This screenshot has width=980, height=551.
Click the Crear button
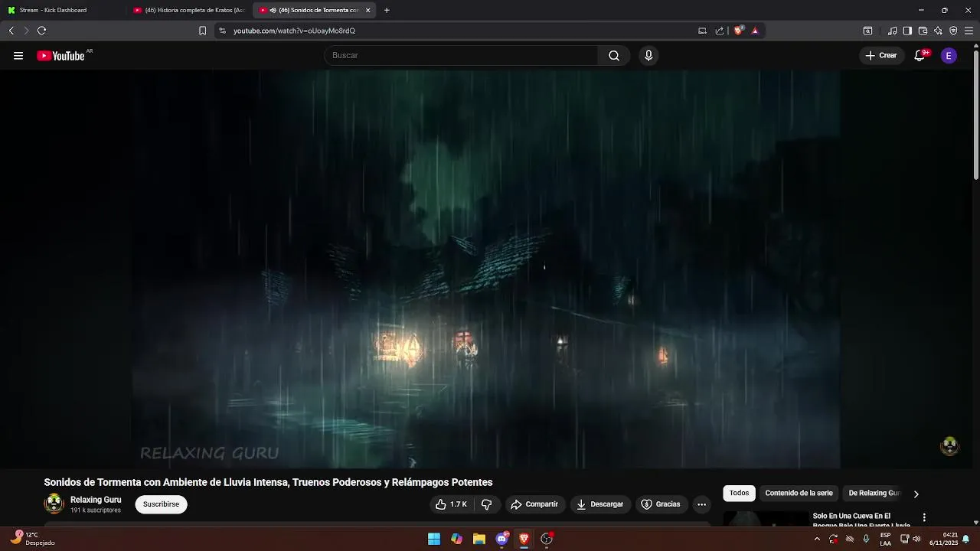pos(880,55)
